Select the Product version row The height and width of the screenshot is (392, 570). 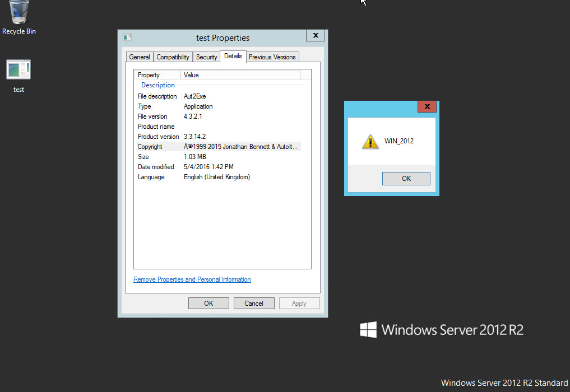pos(219,137)
